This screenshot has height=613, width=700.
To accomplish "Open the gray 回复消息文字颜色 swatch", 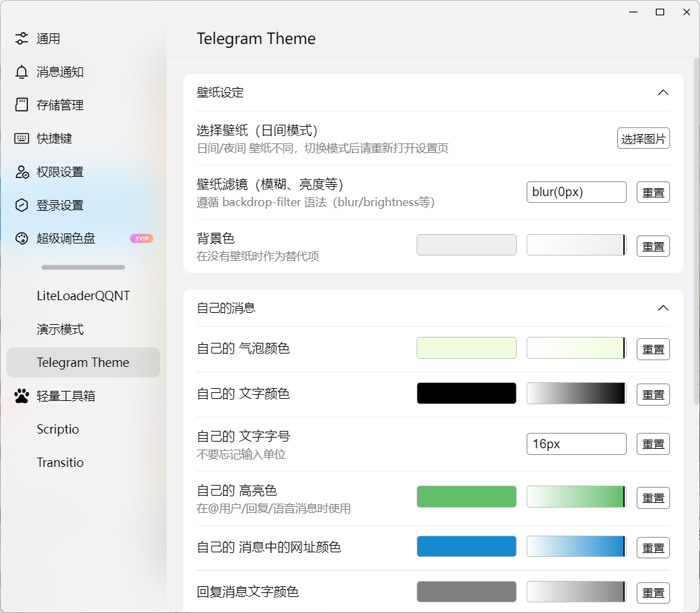I will (x=467, y=592).
